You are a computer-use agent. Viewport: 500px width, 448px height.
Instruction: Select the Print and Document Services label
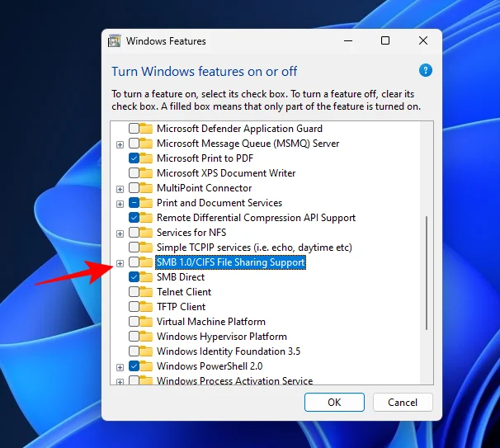pyautogui.click(x=219, y=203)
